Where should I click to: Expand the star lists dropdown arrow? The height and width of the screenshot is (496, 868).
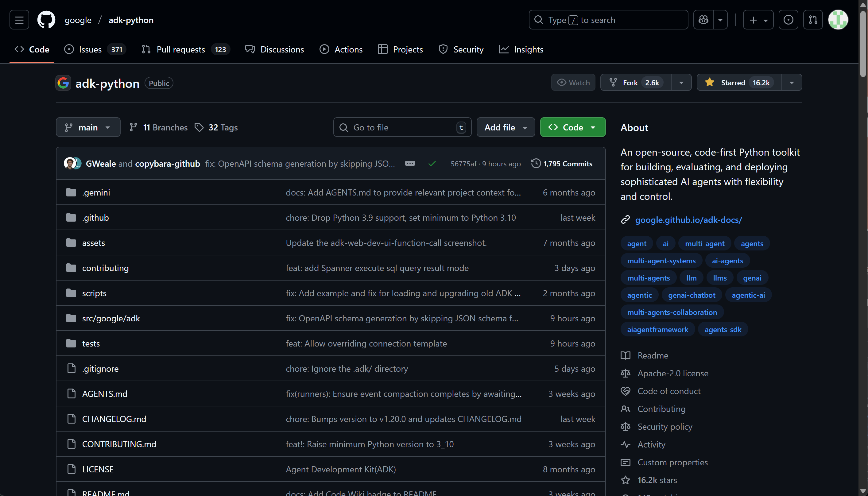click(x=792, y=83)
